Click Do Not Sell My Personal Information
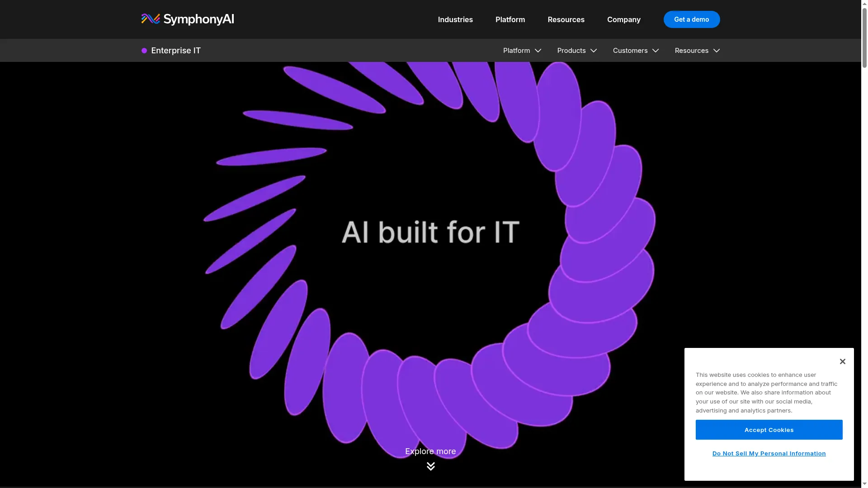868x488 pixels. pyautogui.click(x=769, y=453)
